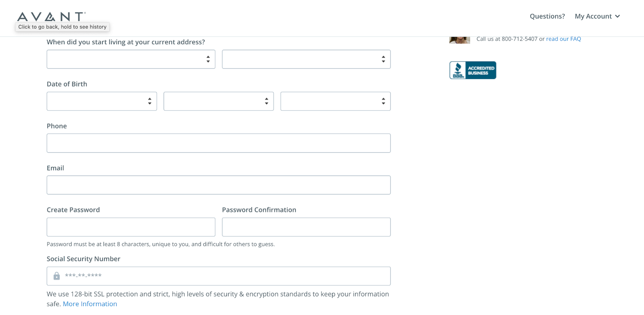Screen dimensions: 644x315
Task: Click the My Account chevron arrow
Action: tap(617, 16)
